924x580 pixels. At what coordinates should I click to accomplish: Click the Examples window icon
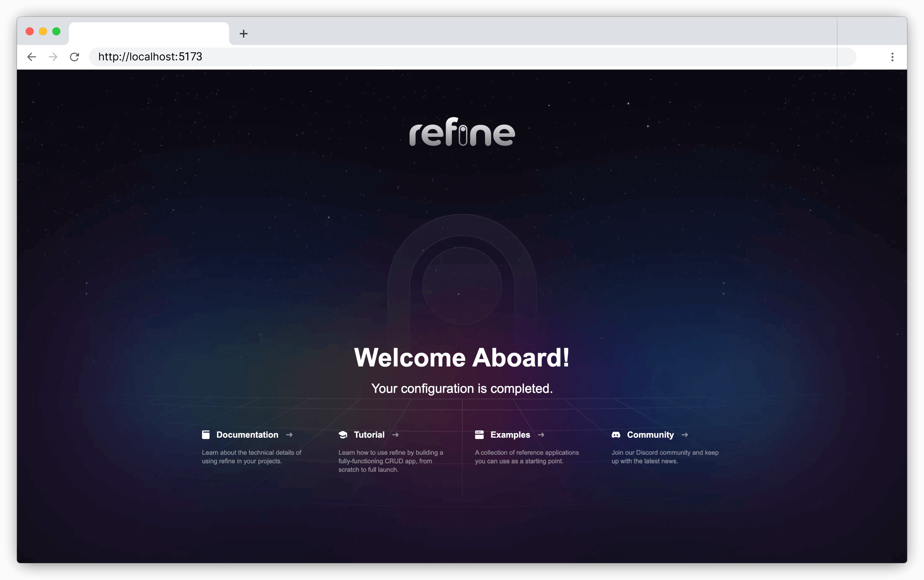[x=479, y=435]
